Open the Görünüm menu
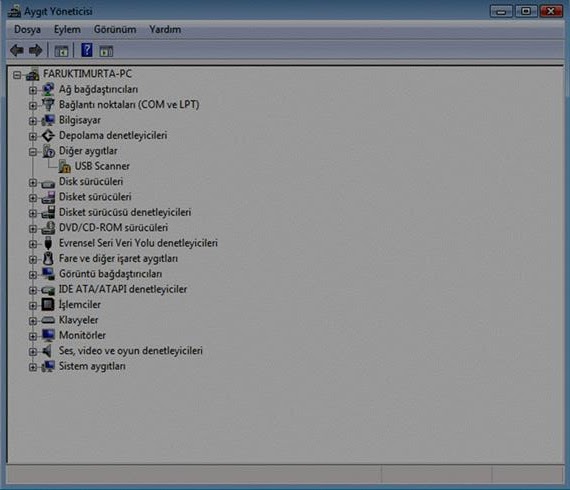The image size is (570, 490). tap(115, 29)
